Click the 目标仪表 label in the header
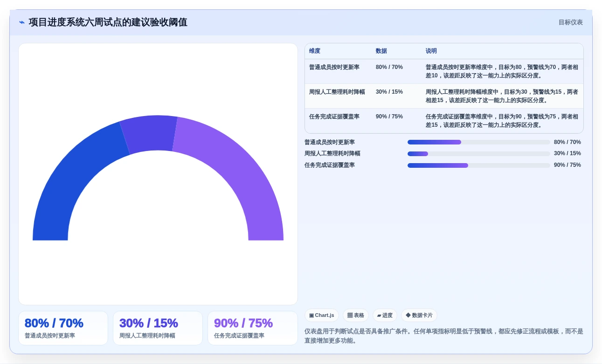602x364 pixels. (x=571, y=22)
